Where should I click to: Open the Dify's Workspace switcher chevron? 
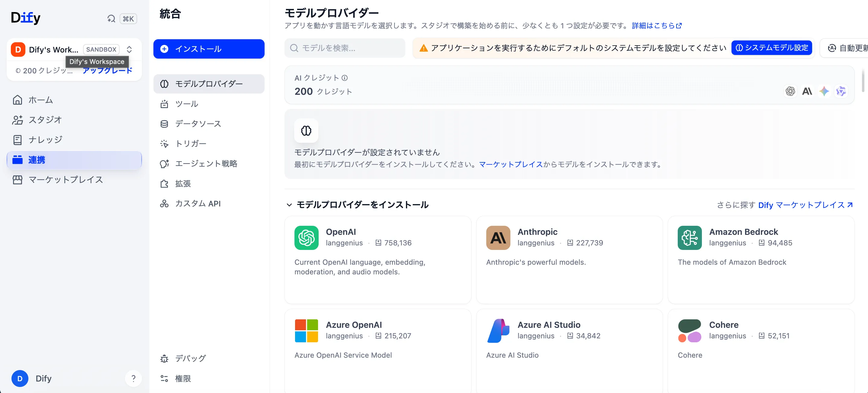(x=129, y=50)
